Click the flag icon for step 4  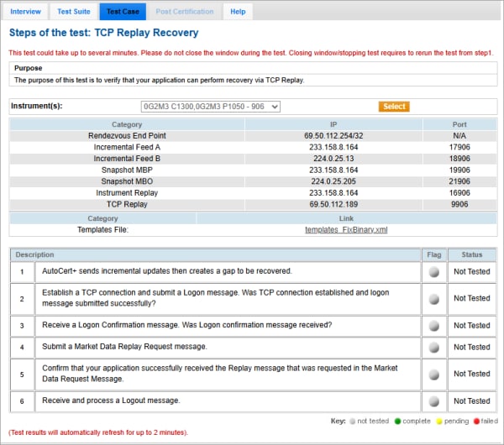[x=433, y=347]
